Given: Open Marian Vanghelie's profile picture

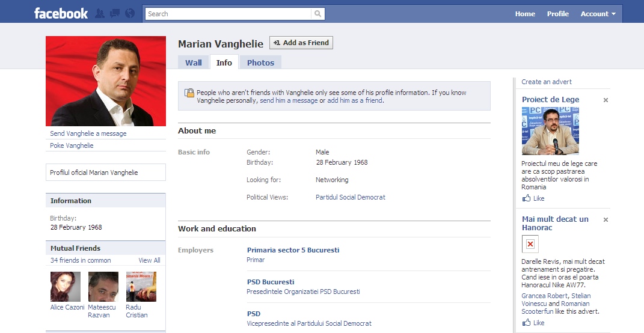Looking at the screenshot, I should tap(106, 81).
